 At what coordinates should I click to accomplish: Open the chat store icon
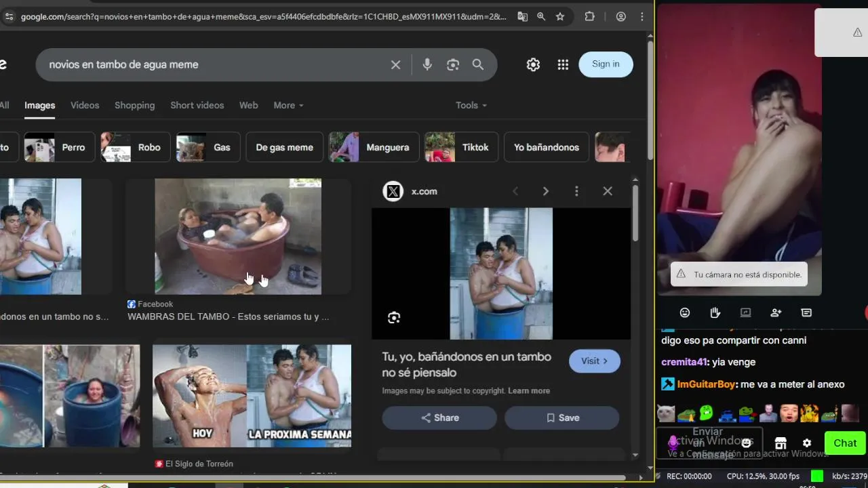pos(781,443)
